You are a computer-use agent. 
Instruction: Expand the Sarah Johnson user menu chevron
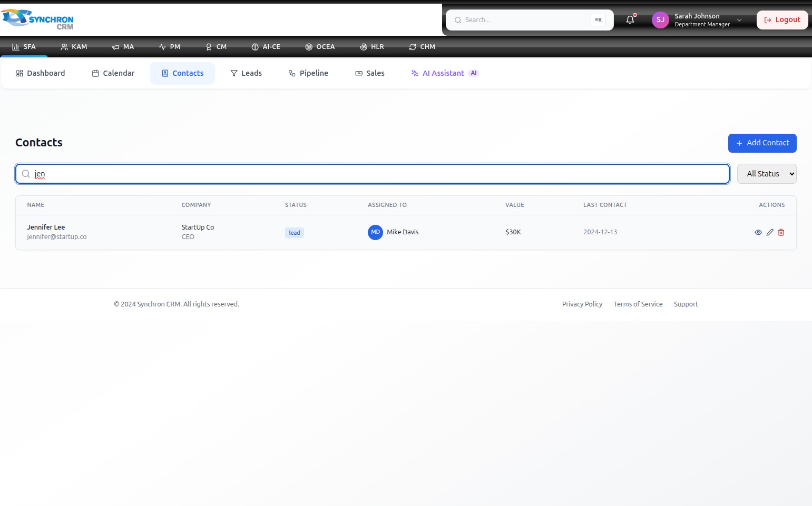coord(739,20)
